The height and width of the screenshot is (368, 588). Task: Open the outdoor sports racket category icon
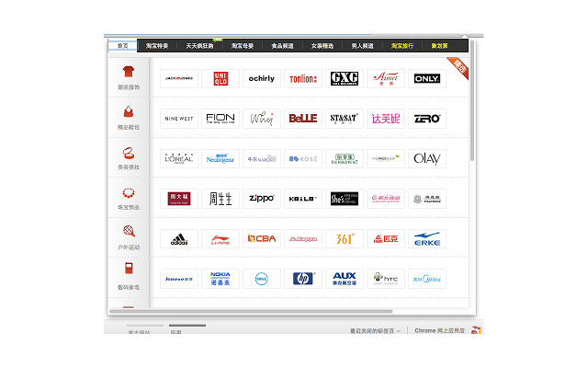click(129, 231)
